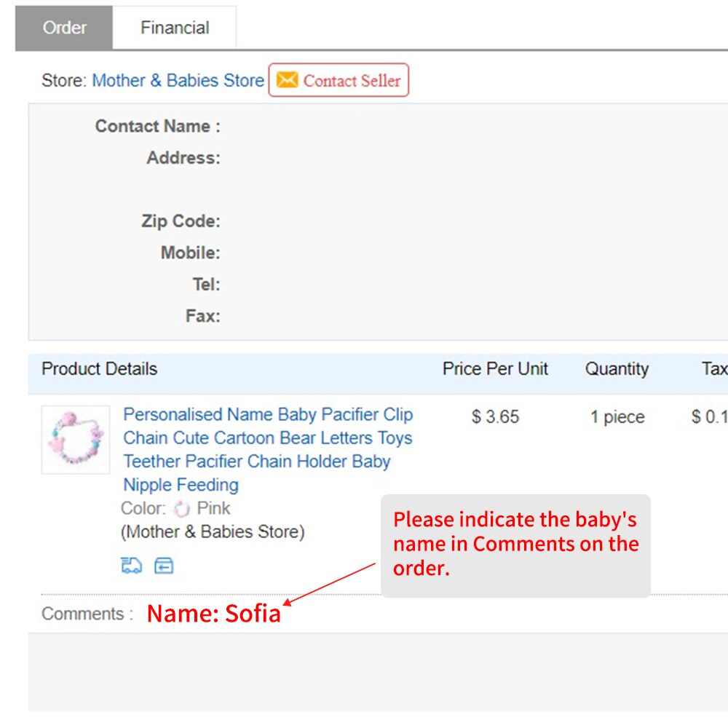Click the return box icon under product

point(164,566)
